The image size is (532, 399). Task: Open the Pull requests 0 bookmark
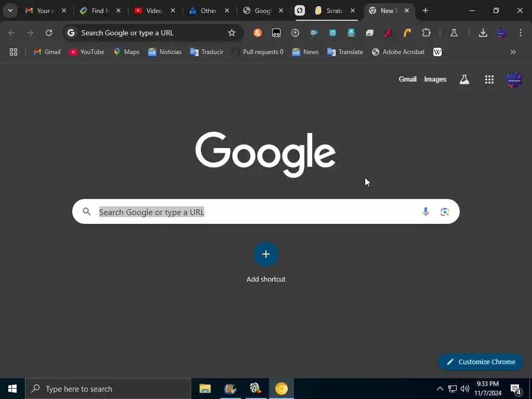[x=258, y=52]
